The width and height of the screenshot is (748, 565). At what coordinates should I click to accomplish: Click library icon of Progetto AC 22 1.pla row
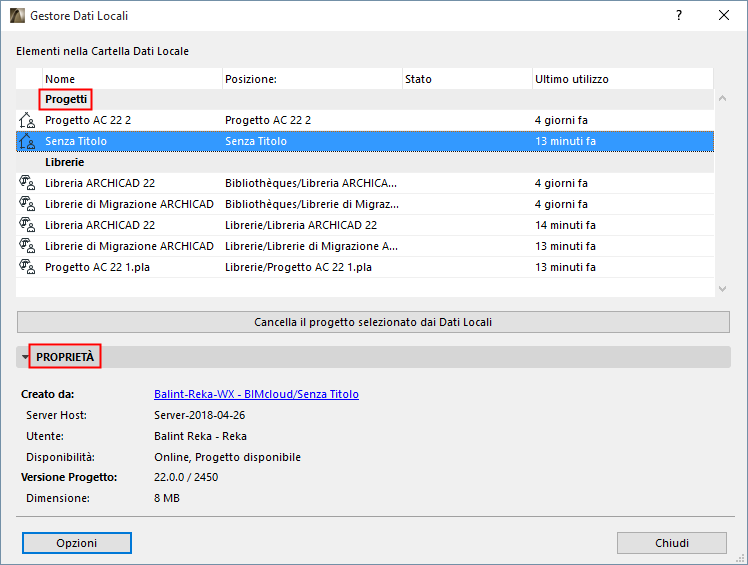pyautogui.click(x=27, y=267)
